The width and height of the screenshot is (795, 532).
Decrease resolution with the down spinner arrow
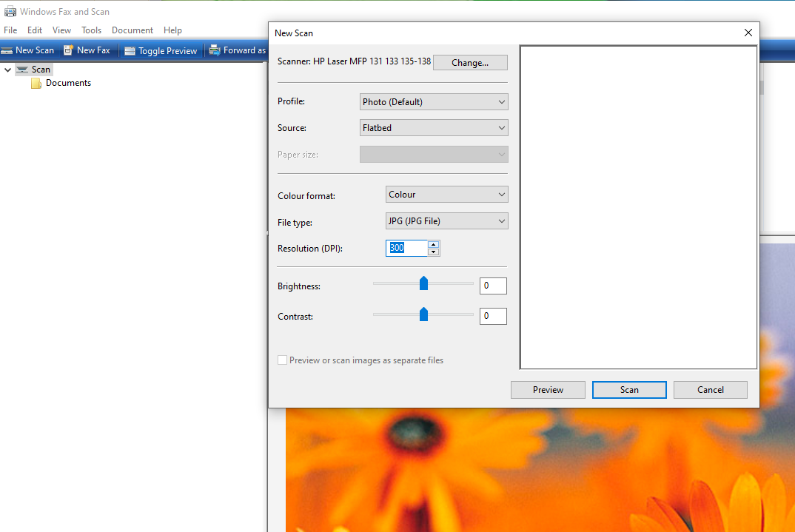(x=433, y=252)
